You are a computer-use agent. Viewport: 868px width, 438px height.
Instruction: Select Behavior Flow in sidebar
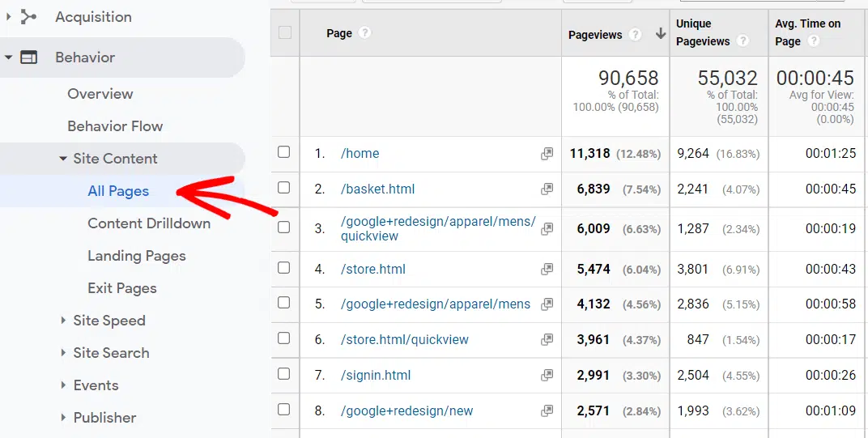tap(115, 126)
